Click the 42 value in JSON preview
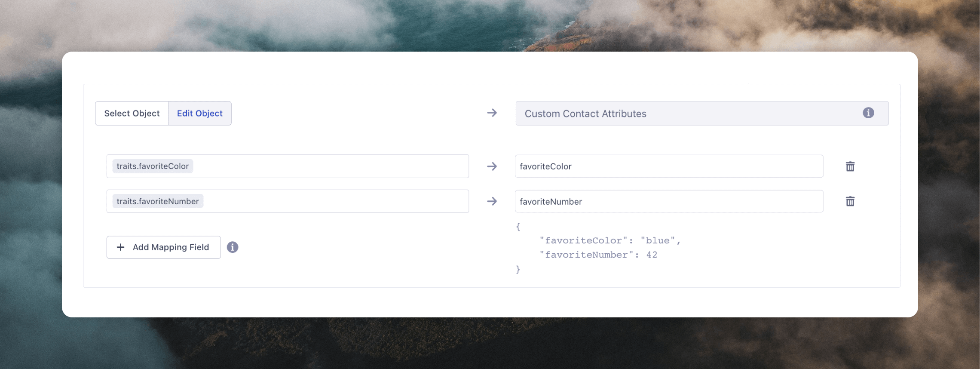The image size is (980, 369). [x=652, y=255]
